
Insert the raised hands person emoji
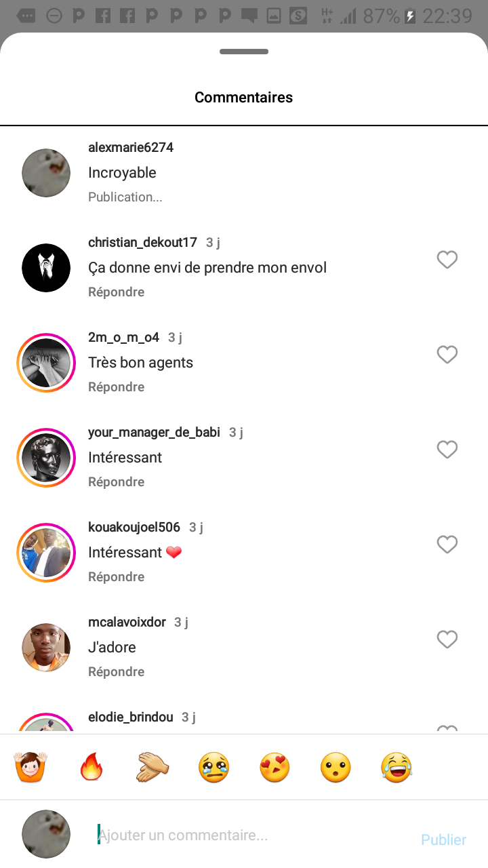click(x=30, y=767)
